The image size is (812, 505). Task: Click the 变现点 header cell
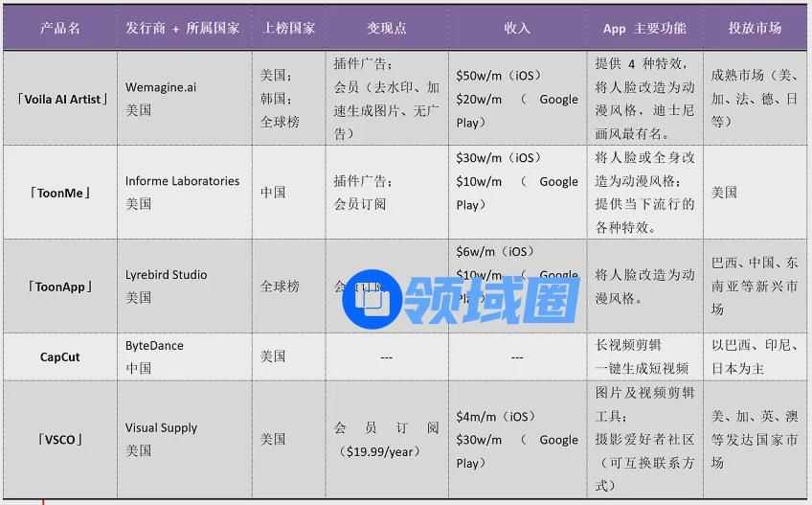coord(386,28)
